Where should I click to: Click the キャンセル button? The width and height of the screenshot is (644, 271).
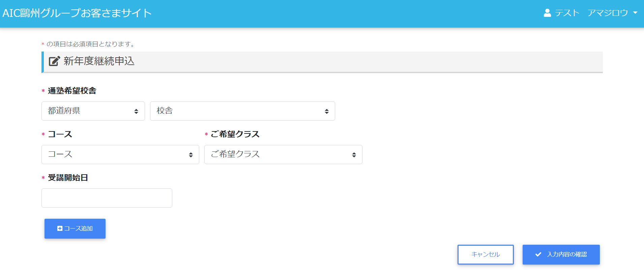[485, 254]
